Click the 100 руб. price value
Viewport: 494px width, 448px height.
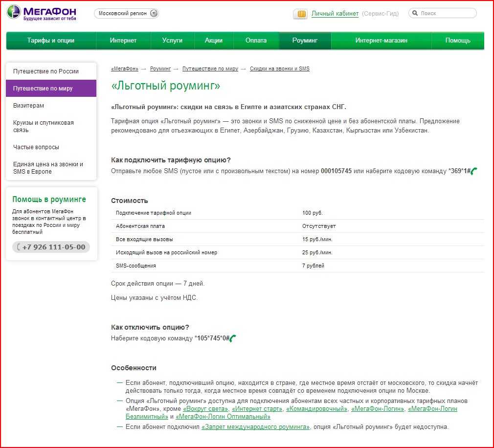[313, 213]
